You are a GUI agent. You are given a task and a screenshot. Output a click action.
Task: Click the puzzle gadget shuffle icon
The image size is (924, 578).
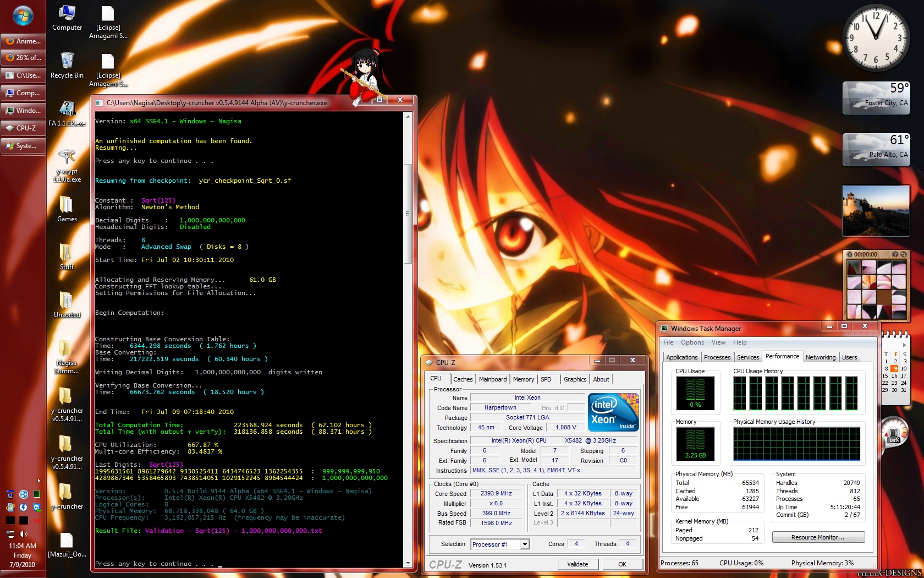[903, 254]
